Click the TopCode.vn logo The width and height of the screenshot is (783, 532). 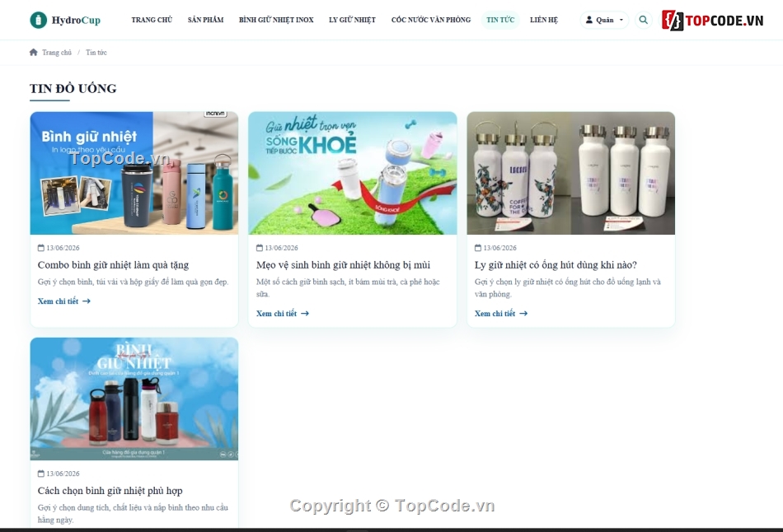tap(713, 21)
